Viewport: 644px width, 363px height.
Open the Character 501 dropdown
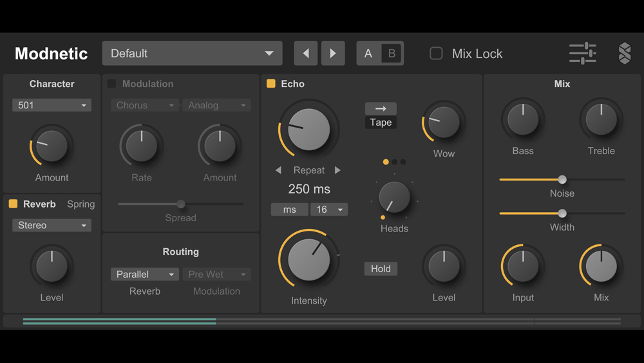[x=52, y=105]
